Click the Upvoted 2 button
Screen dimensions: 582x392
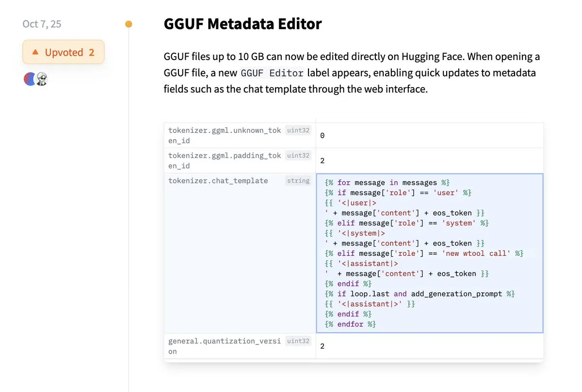[63, 52]
